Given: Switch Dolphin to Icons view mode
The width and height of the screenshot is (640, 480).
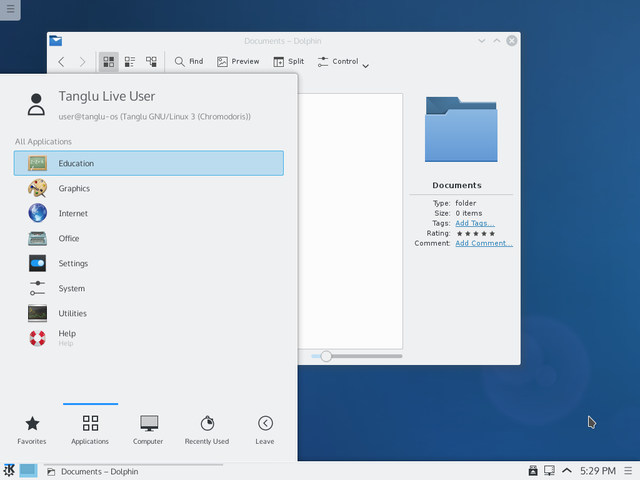Looking at the screenshot, I should click(x=109, y=62).
